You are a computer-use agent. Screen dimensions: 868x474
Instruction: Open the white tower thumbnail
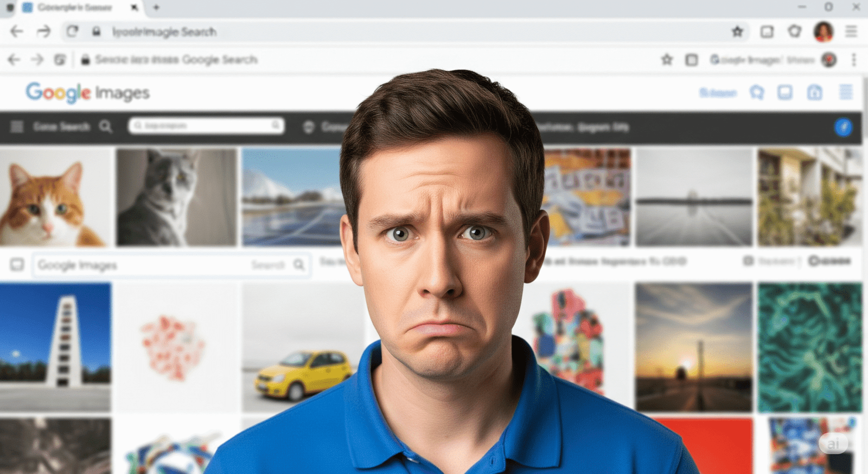point(55,347)
